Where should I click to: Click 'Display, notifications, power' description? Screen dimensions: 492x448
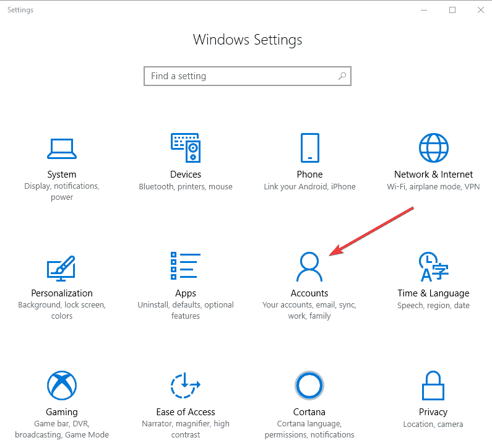tap(62, 192)
